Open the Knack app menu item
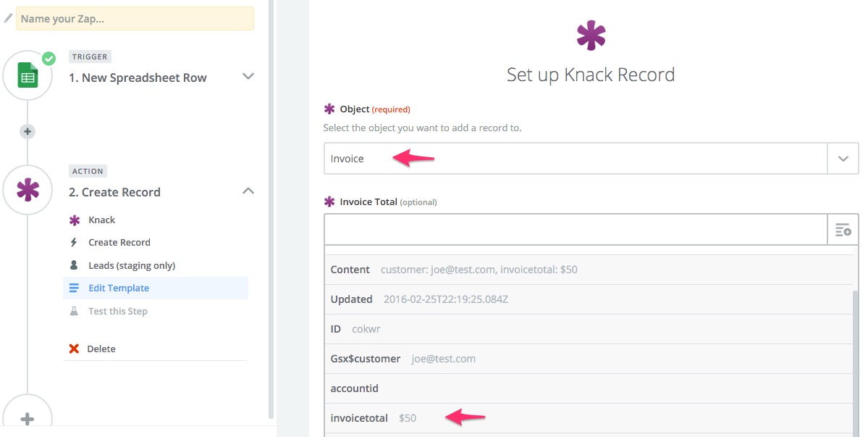The width and height of the screenshot is (868, 437). tap(101, 220)
